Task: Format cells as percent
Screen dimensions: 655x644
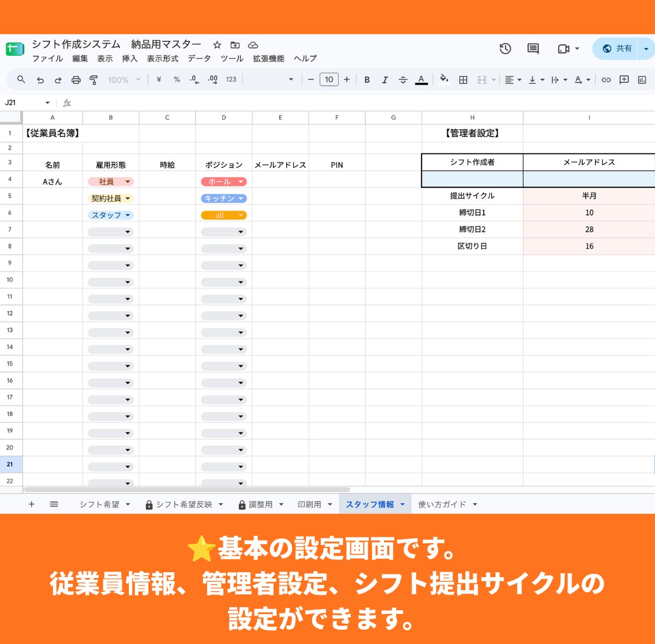Action: click(x=177, y=79)
